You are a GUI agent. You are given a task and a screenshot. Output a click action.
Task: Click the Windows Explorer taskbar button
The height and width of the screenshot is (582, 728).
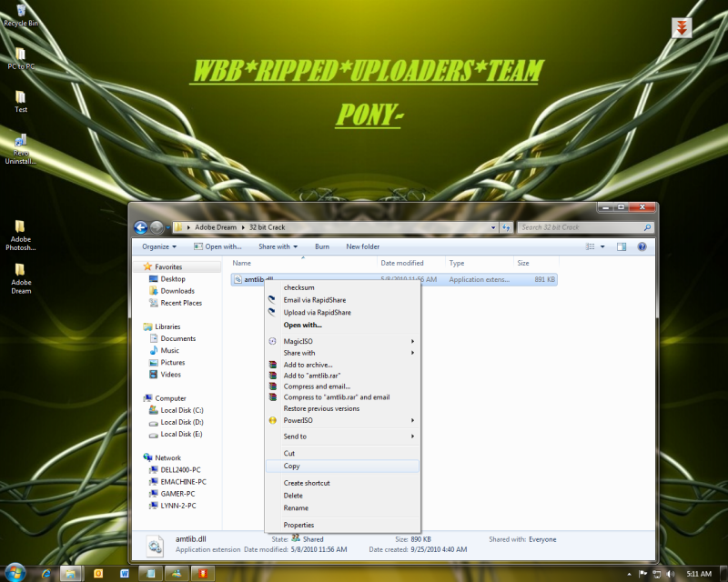[x=71, y=574]
